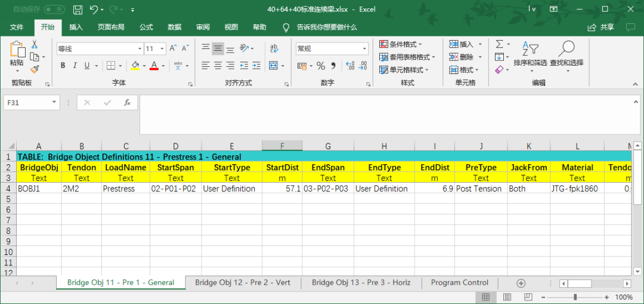644x304 pixels.
Task: Adjust the zoom slider
Action: point(575,297)
